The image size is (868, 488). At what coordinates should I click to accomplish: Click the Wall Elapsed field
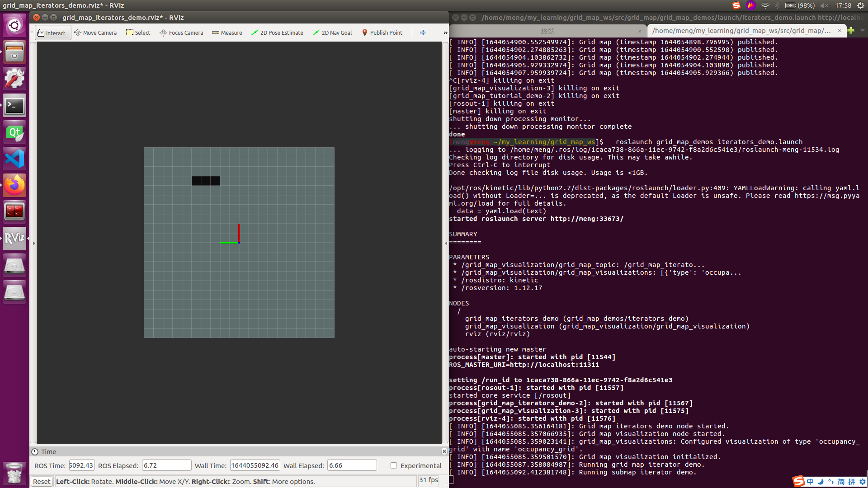(352, 465)
